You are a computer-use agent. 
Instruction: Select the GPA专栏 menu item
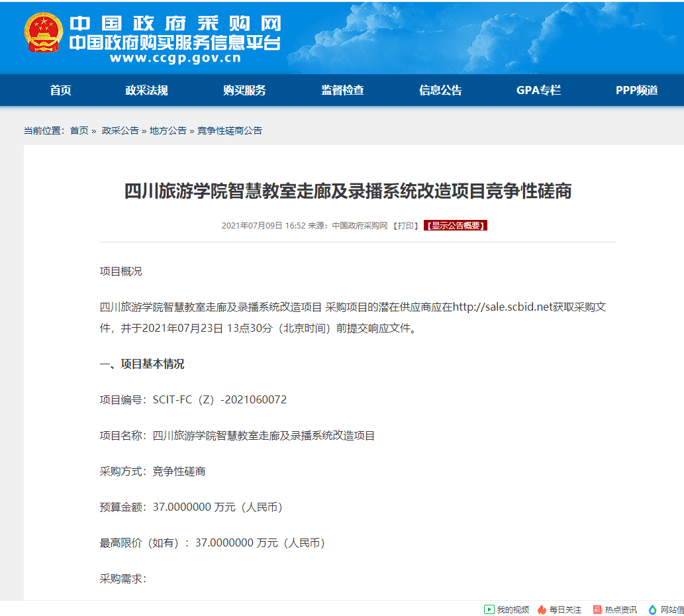pyautogui.click(x=538, y=90)
